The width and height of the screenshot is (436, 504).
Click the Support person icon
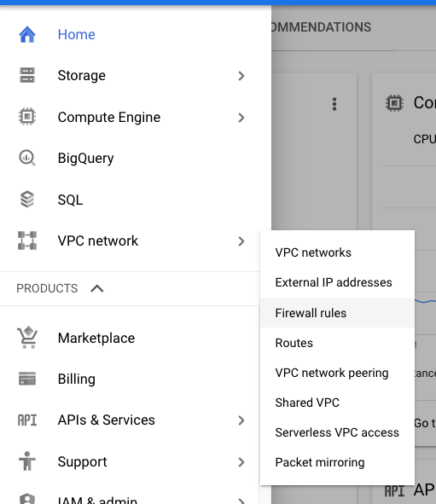click(x=27, y=461)
